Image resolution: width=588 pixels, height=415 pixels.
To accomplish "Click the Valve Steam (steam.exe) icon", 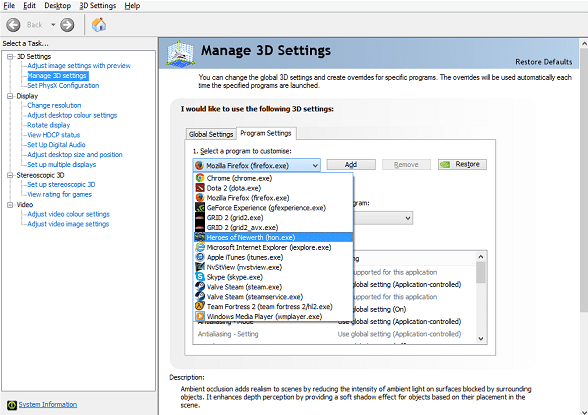I will pos(200,287).
